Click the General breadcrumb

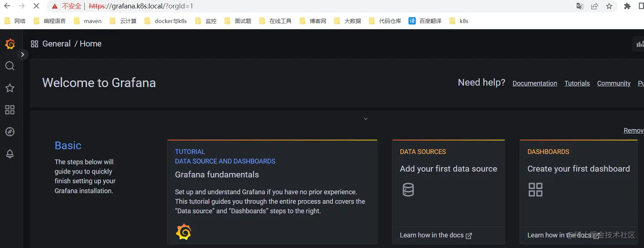point(57,44)
